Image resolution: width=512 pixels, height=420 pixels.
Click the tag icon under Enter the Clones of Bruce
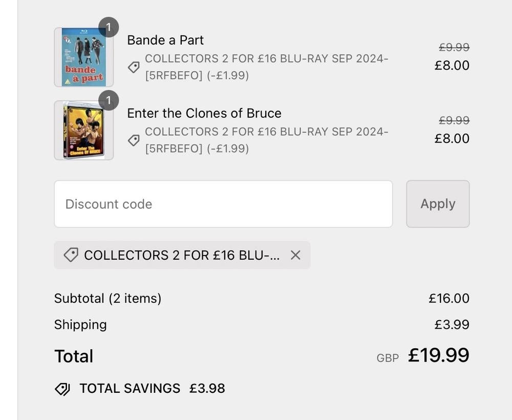coord(134,140)
